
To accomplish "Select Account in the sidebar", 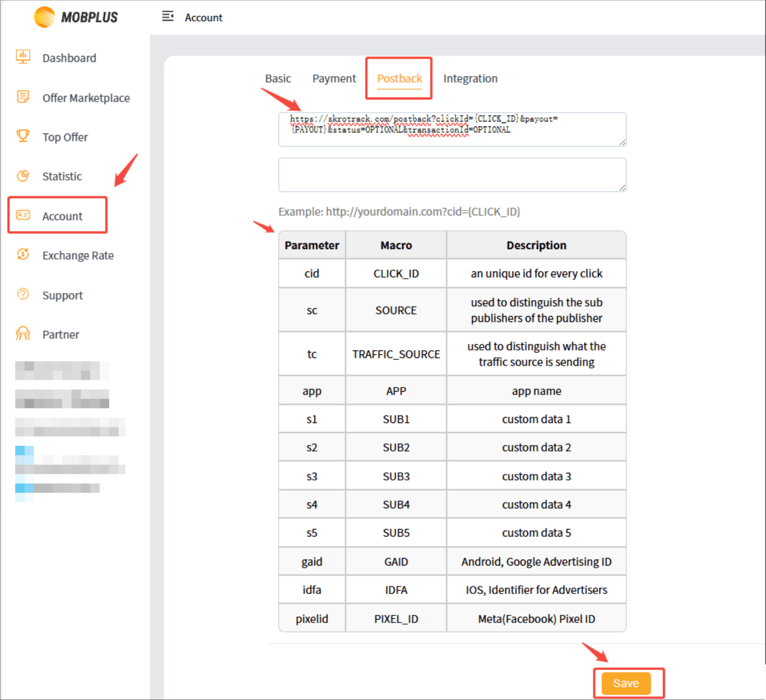I will pos(62,216).
